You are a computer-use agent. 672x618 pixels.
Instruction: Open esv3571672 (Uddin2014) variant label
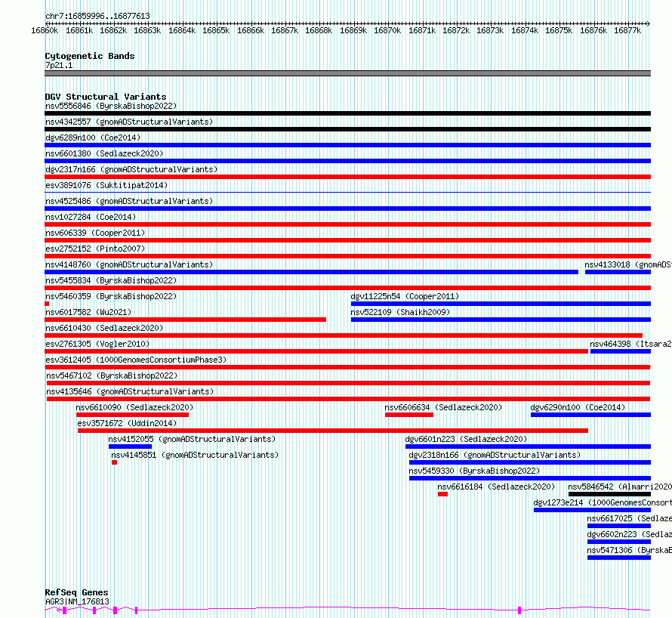coord(127,423)
